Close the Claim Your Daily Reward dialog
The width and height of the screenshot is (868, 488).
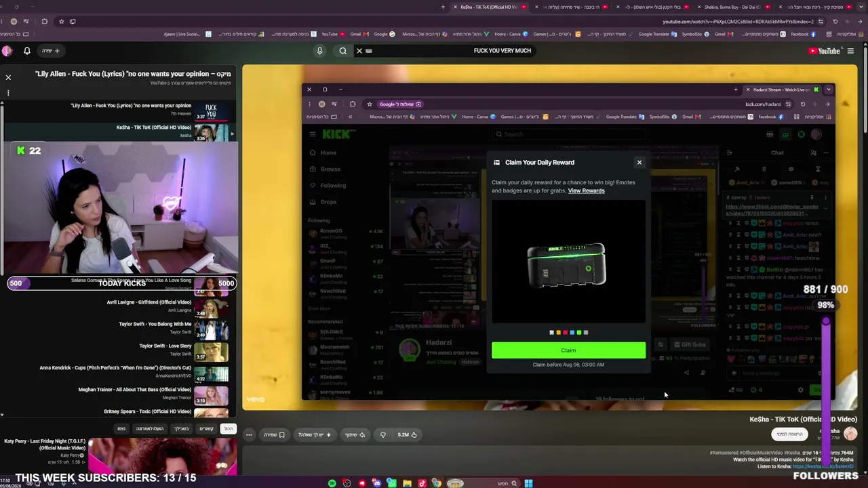pyautogui.click(x=639, y=162)
